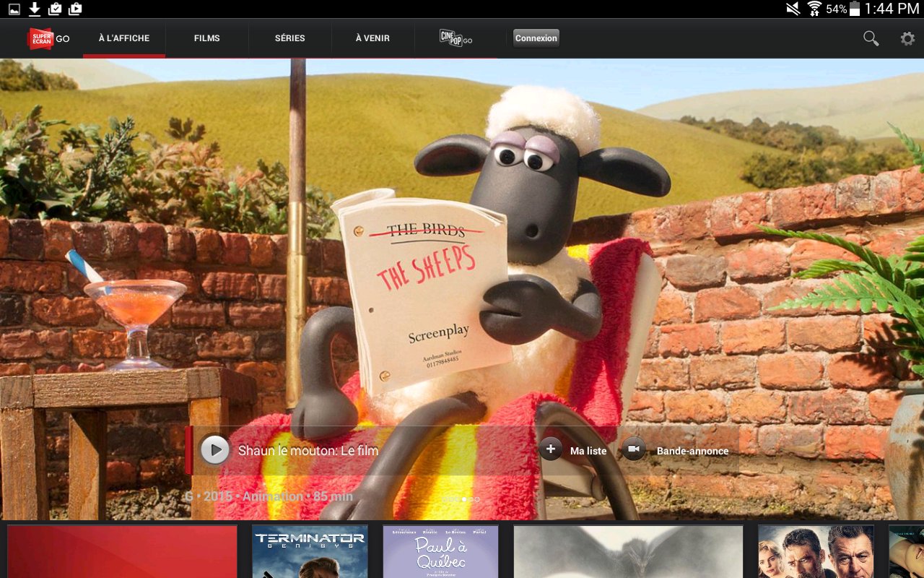
Task: Watch the Bande-annonce trailer link
Action: click(x=692, y=451)
